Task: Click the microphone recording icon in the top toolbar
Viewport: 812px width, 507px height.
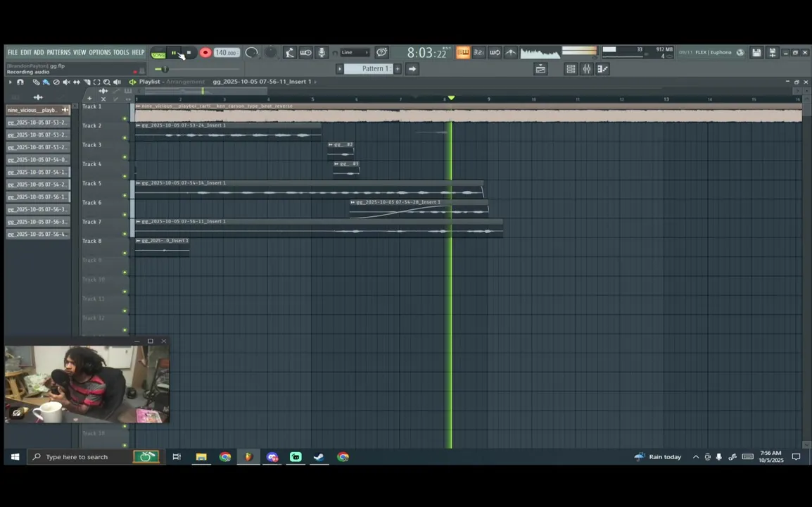Action: tap(322, 52)
